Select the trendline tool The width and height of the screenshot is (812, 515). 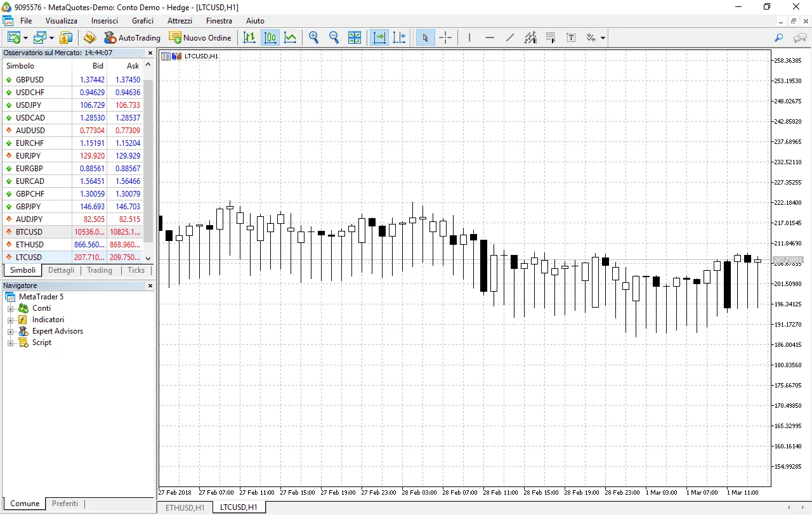pyautogui.click(x=510, y=37)
